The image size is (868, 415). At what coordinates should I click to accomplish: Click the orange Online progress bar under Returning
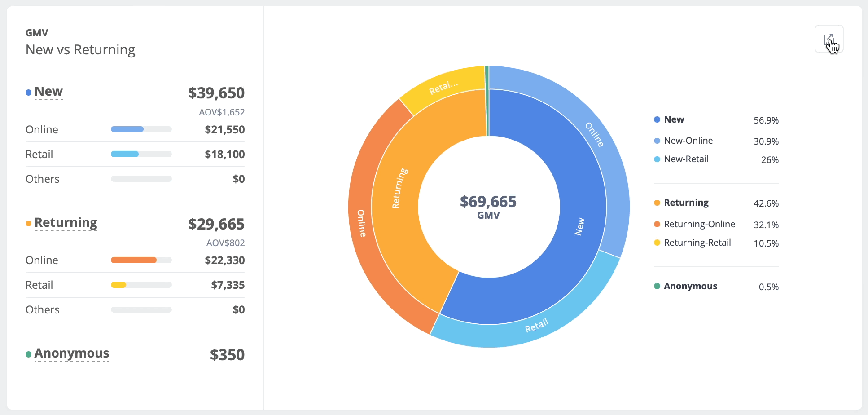coord(134,260)
